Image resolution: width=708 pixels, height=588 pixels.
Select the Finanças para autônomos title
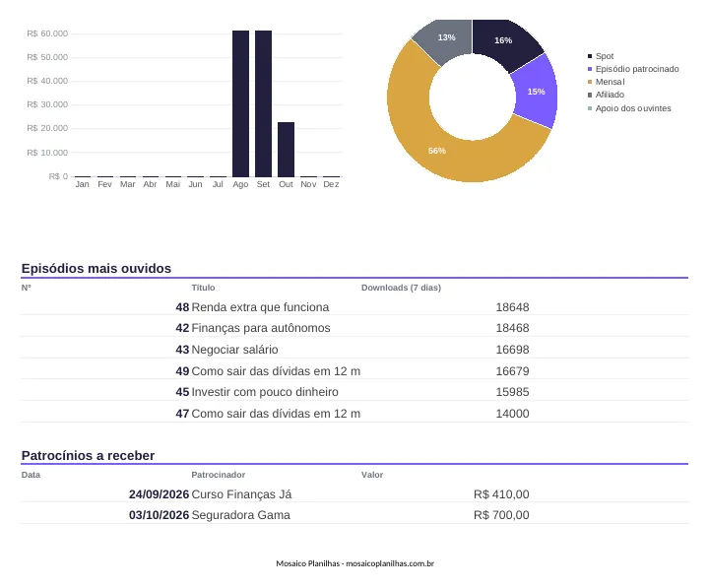261,328
